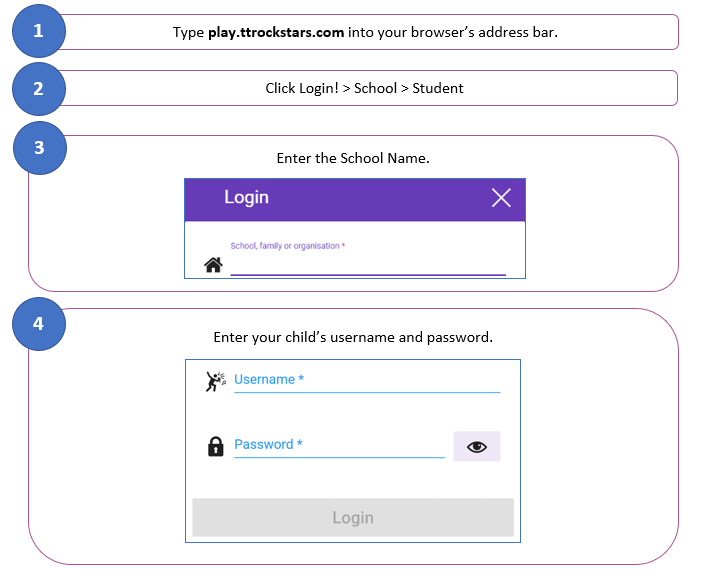Image resolution: width=702 pixels, height=586 pixels.
Task: Click the padlock password icon
Action: 215,447
